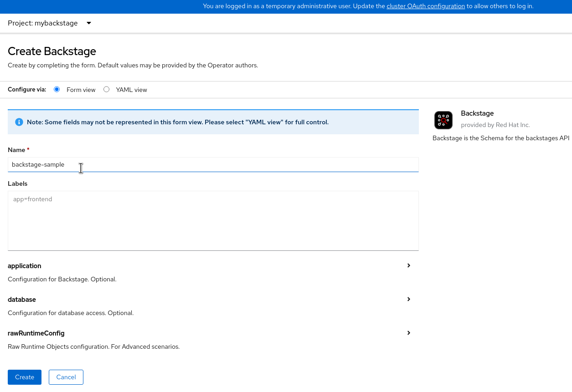Expand the rawRuntimeConfig section chevron

coord(409,333)
